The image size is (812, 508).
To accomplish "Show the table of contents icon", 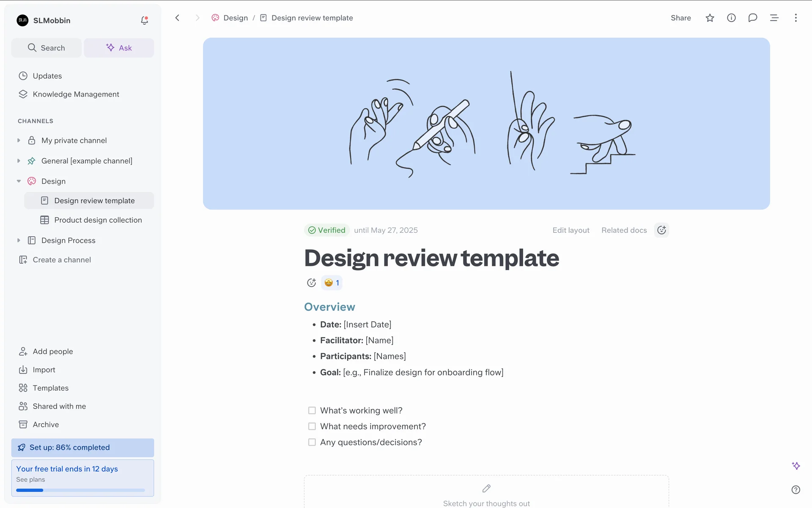I will tap(774, 18).
